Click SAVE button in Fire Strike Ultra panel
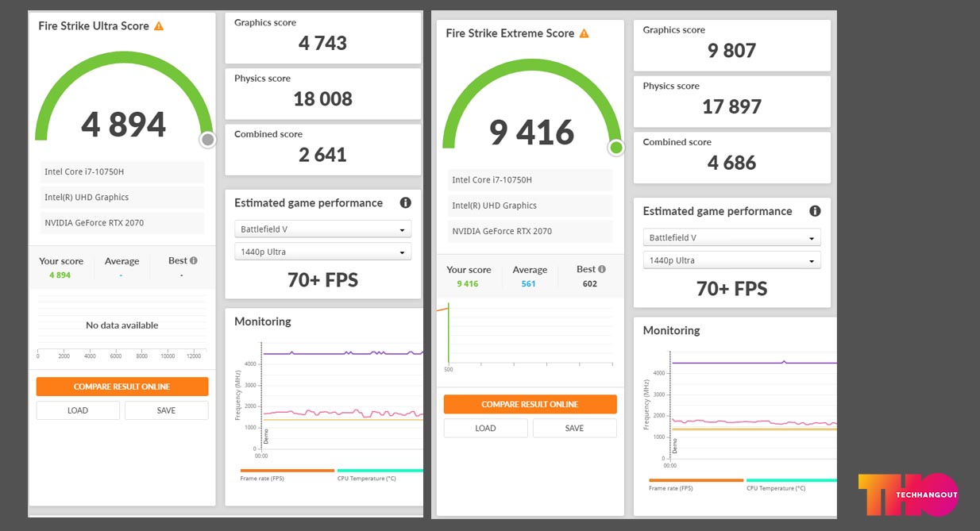 (x=166, y=410)
